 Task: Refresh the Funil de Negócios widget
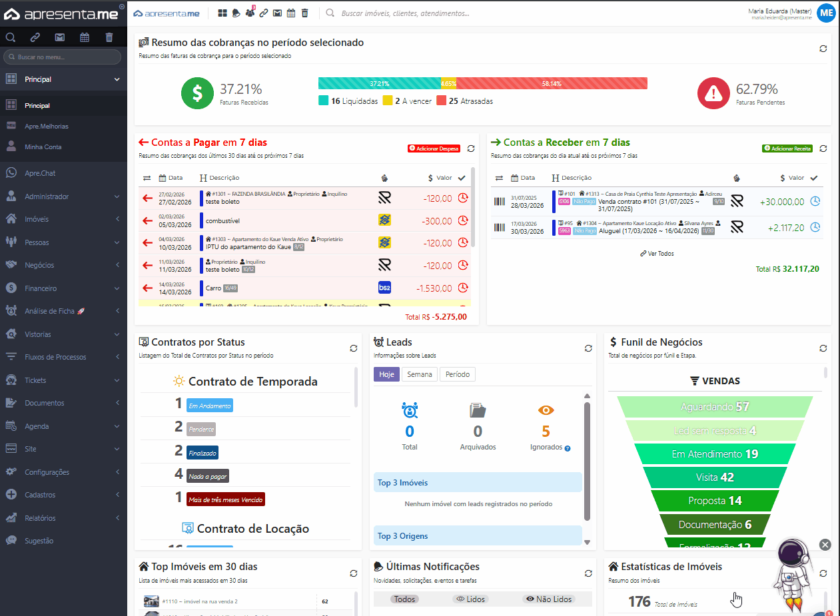tap(823, 348)
